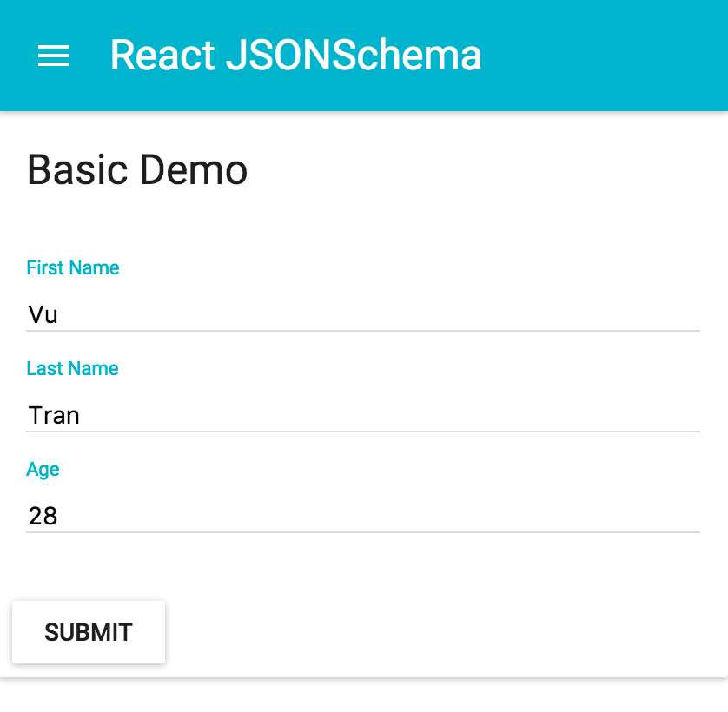728x712 pixels.
Task: Focus the Age input field
Action: point(363,516)
